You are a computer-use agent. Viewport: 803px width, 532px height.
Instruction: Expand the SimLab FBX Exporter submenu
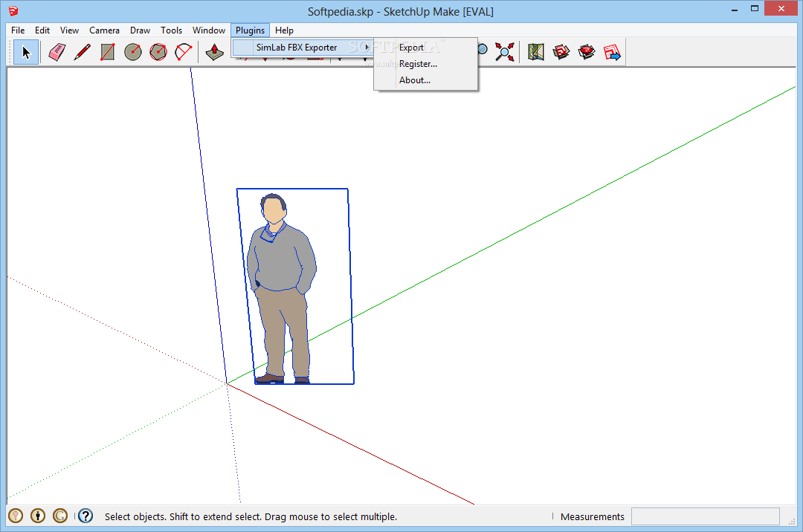297,47
